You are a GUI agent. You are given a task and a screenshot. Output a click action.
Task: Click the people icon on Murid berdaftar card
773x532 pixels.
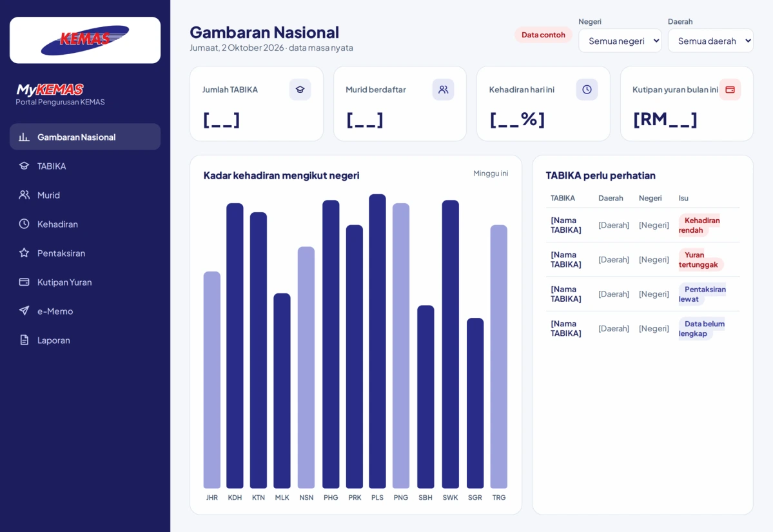(443, 90)
